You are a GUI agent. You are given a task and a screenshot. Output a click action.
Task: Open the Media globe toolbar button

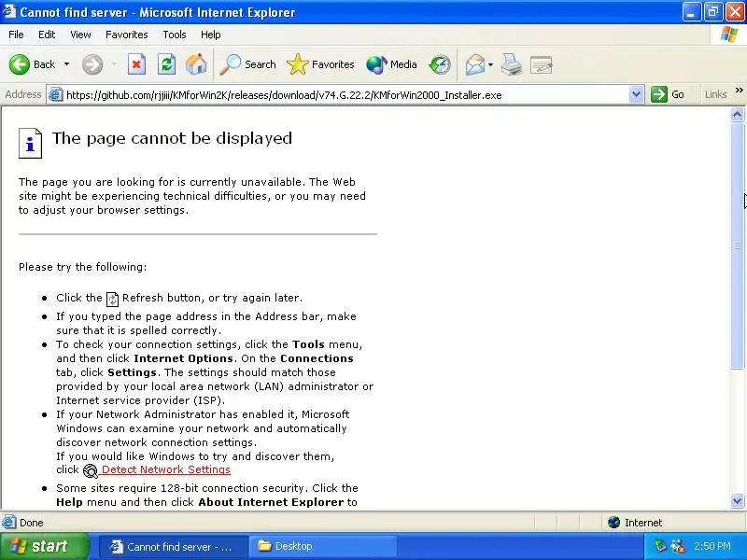pos(391,64)
